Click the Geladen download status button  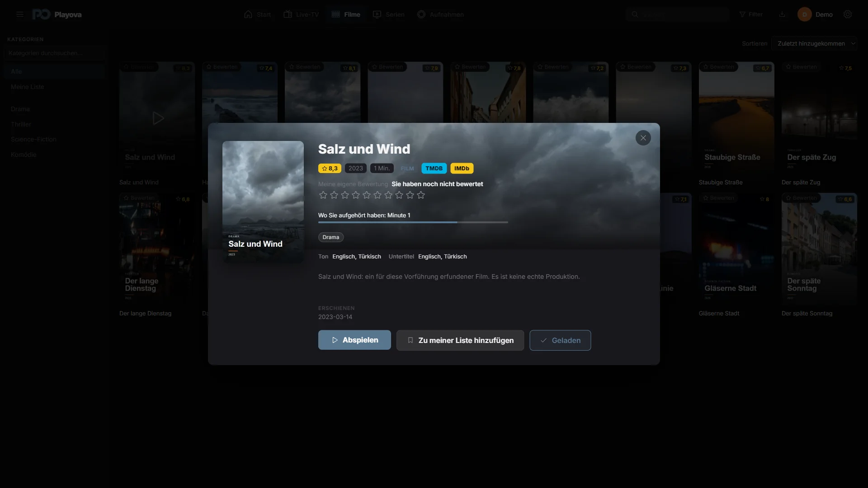click(x=560, y=340)
